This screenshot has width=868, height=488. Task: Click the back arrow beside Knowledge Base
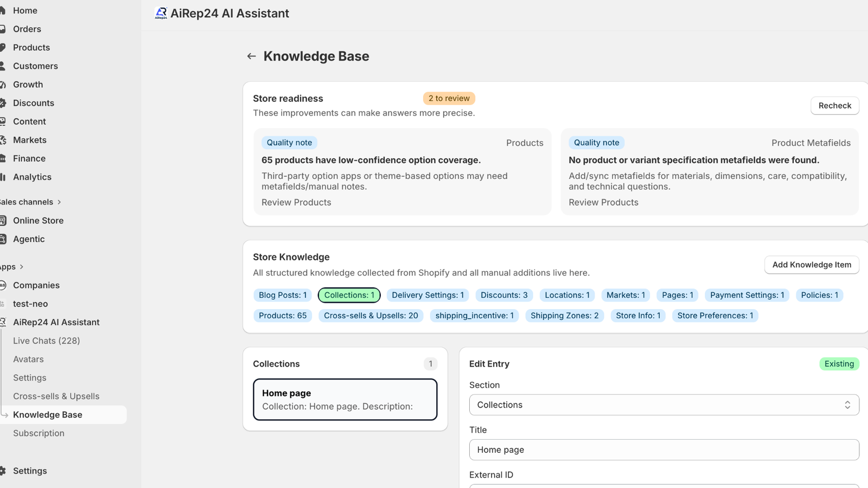click(x=251, y=56)
